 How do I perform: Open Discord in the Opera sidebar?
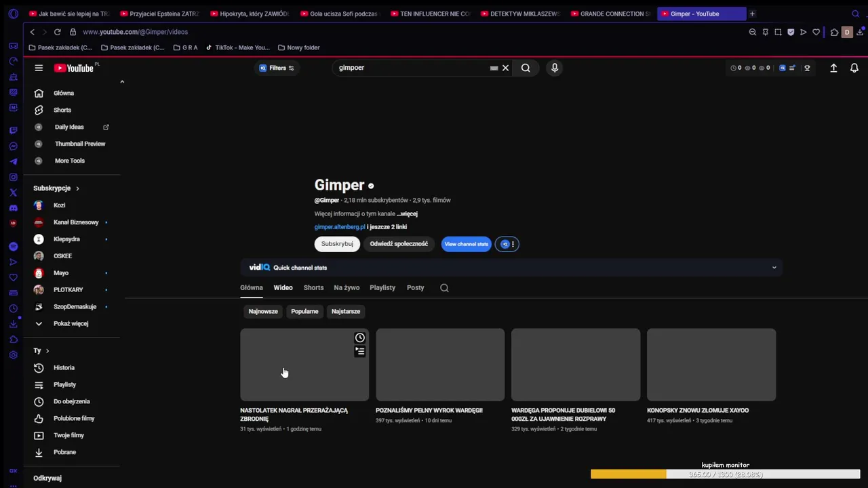(13, 208)
